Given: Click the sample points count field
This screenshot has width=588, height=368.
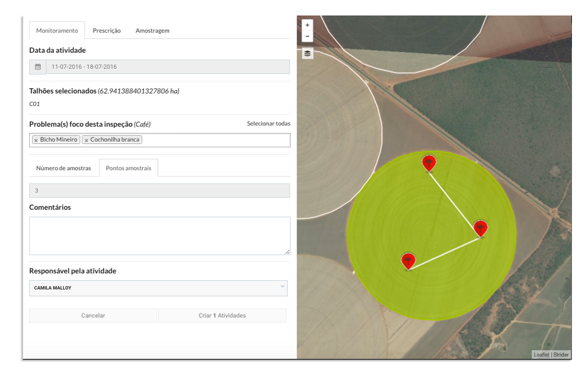Looking at the screenshot, I should click(159, 190).
